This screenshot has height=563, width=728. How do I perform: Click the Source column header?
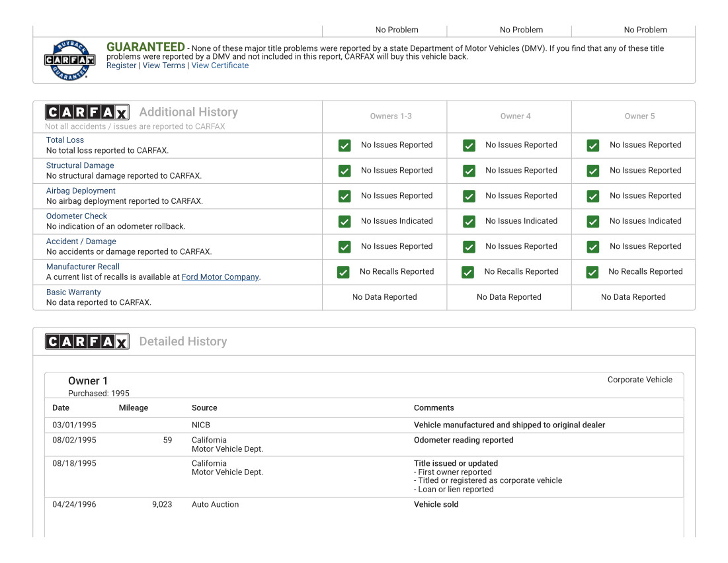pos(204,408)
